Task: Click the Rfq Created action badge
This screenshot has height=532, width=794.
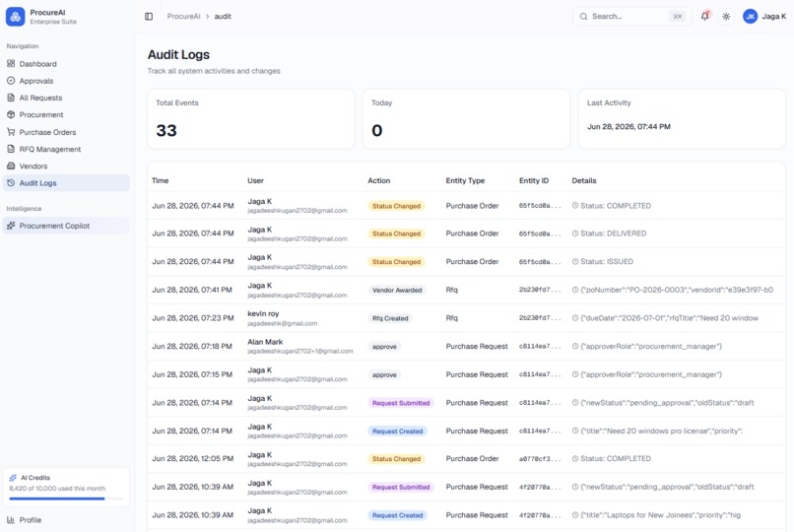Action: point(390,318)
